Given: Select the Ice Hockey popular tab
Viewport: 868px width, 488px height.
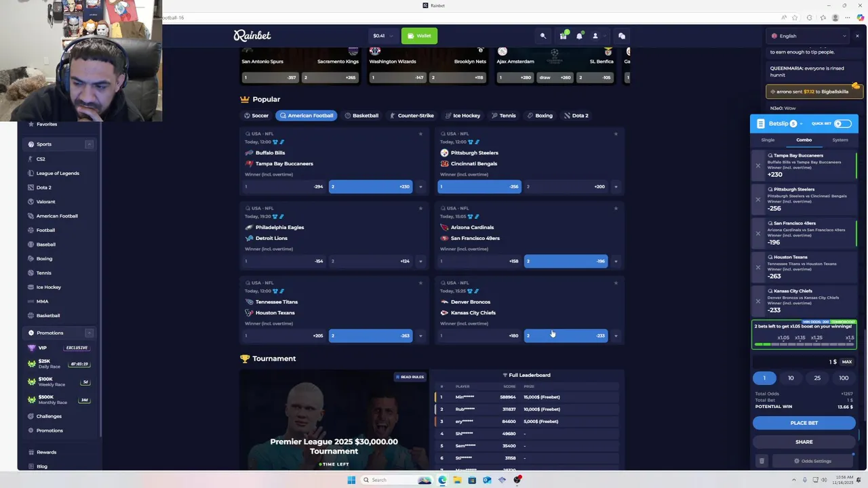Looking at the screenshot, I should (x=462, y=115).
